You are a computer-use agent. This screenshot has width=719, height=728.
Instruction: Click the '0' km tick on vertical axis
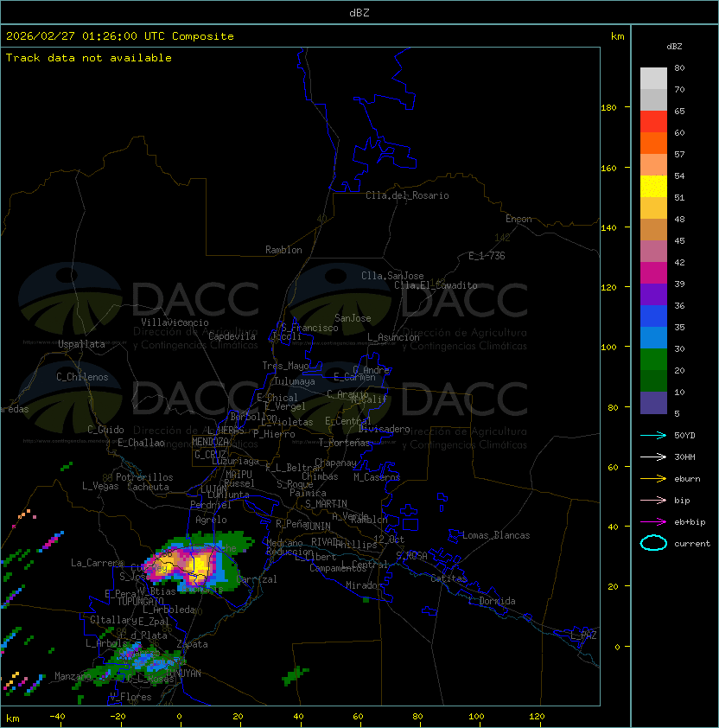click(x=617, y=647)
